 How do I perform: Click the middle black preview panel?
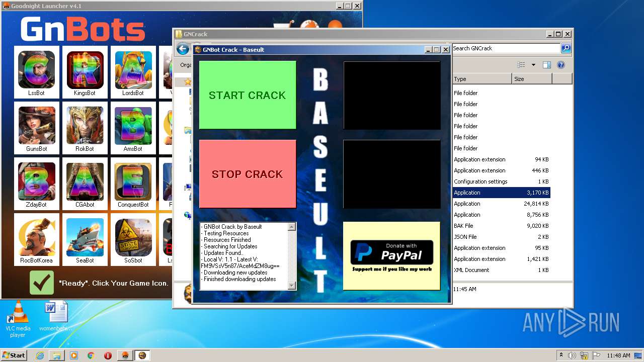[x=391, y=174]
